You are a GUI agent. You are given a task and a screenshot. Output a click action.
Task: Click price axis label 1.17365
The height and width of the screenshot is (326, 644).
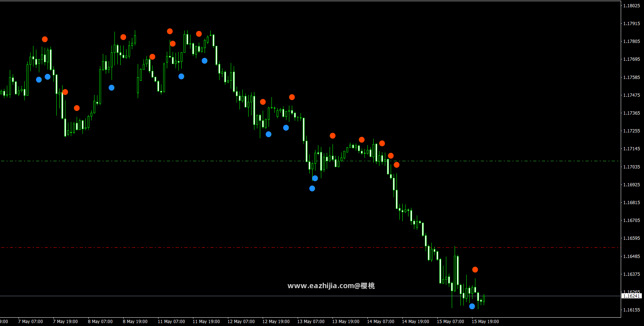632,113
